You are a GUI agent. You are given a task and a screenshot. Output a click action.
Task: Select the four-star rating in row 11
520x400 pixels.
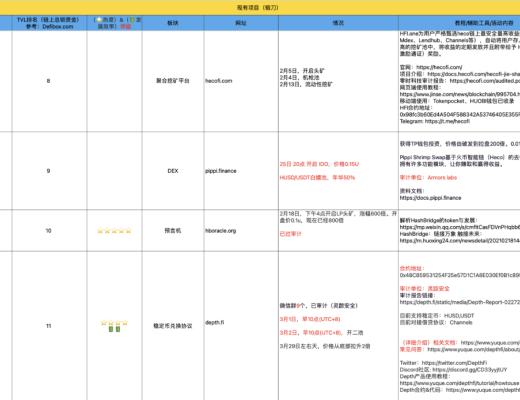coord(114,323)
